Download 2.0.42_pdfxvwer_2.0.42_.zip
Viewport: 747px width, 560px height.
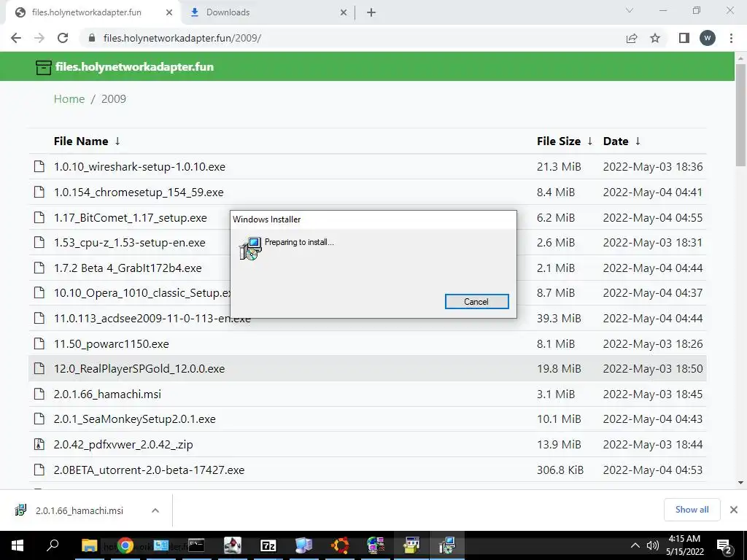[123, 445]
